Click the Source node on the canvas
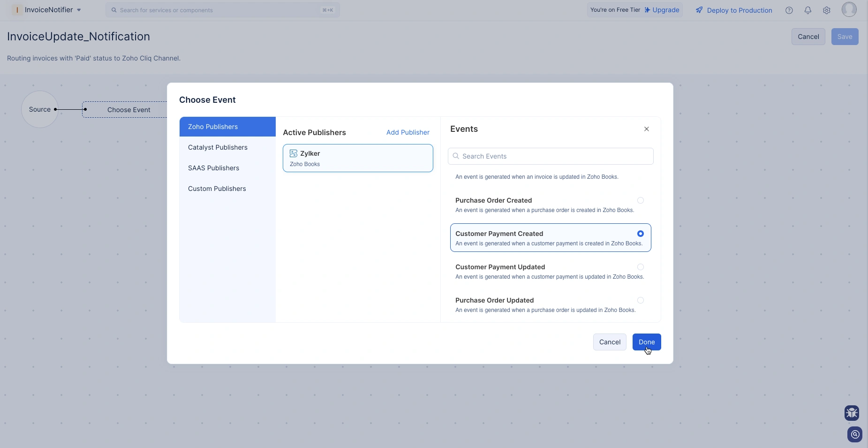Image resolution: width=868 pixels, height=448 pixels. [40, 109]
